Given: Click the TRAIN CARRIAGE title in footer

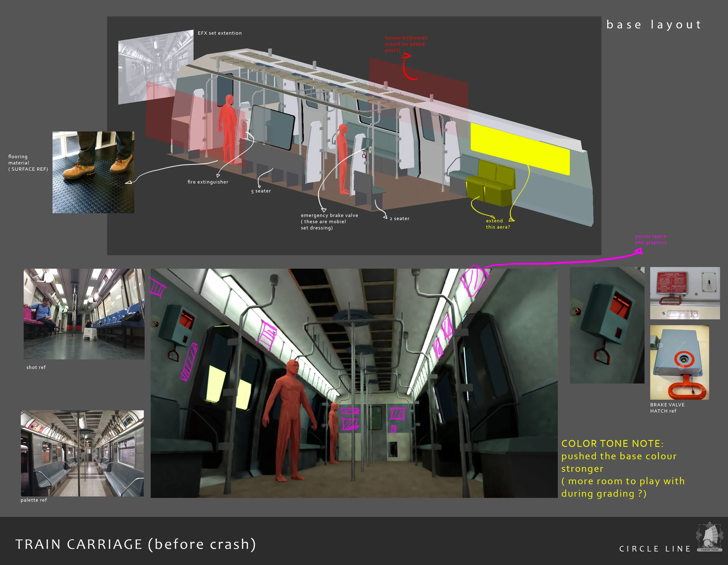Looking at the screenshot, I should pos(136,544).
